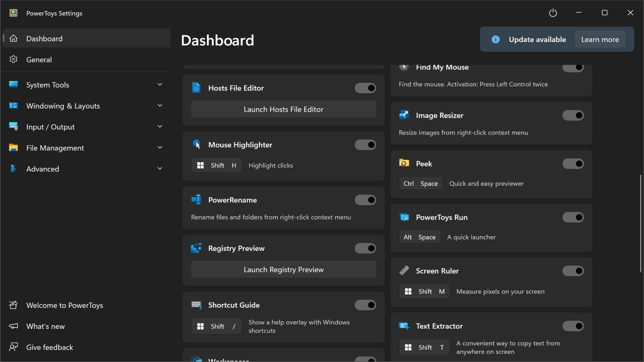Click the Registry Preview cubes icon
644x362 pixels.
pos(196,248)
